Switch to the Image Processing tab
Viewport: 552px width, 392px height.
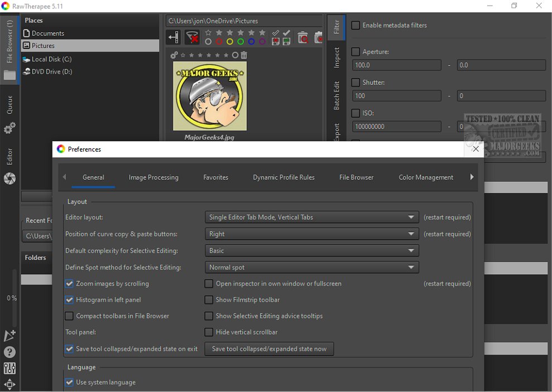click(153, 177)
